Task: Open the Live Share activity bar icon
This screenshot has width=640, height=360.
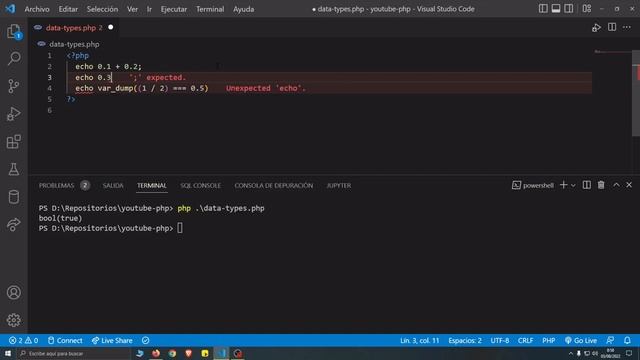Action: (14, 224)
